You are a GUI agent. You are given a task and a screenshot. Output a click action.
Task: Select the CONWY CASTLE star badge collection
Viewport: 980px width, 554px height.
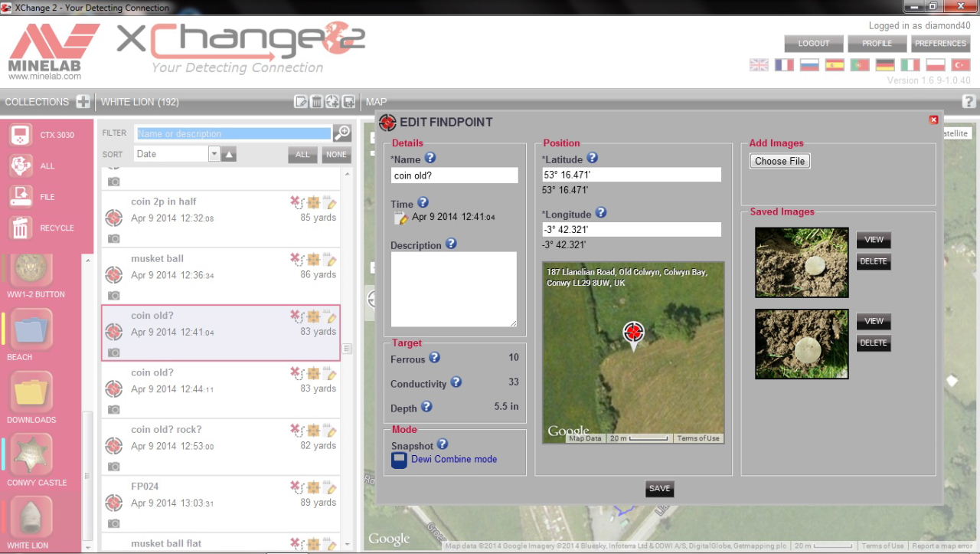click(32, 455)
